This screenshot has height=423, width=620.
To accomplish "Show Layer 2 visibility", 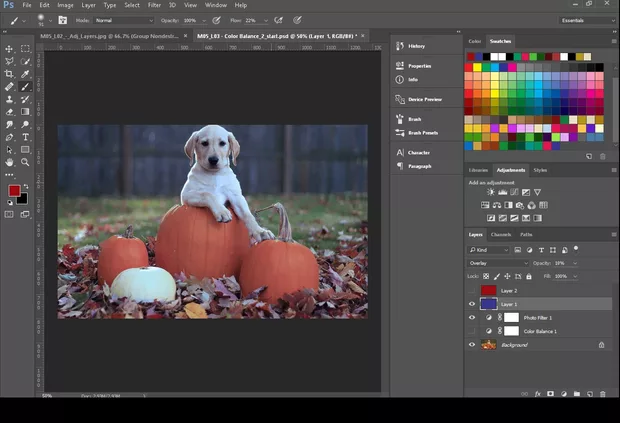I will [472, 291].
